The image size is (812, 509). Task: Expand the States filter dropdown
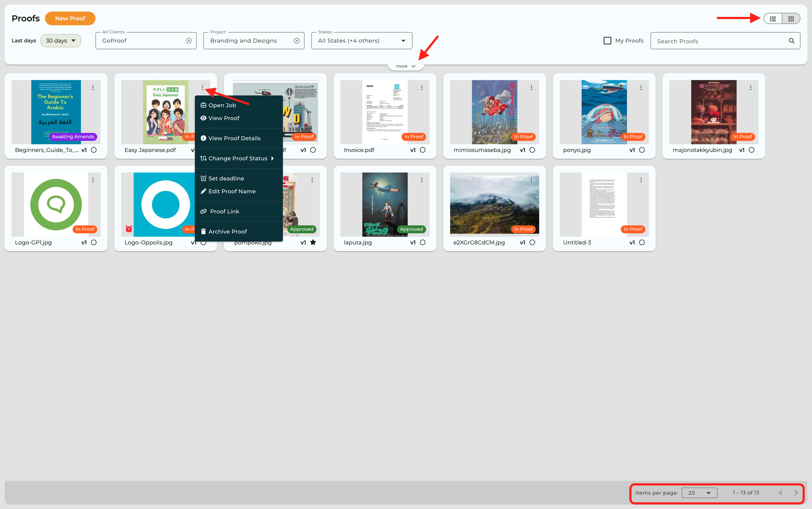[x=361, y=41]
